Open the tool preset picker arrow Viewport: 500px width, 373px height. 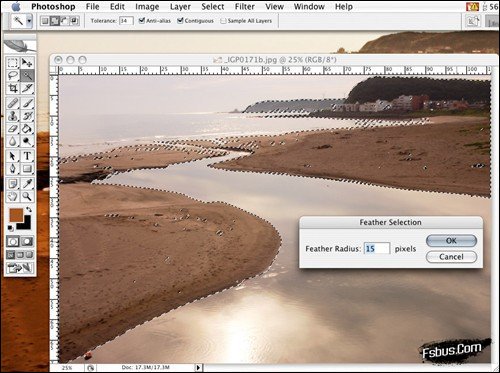point(29,21)
